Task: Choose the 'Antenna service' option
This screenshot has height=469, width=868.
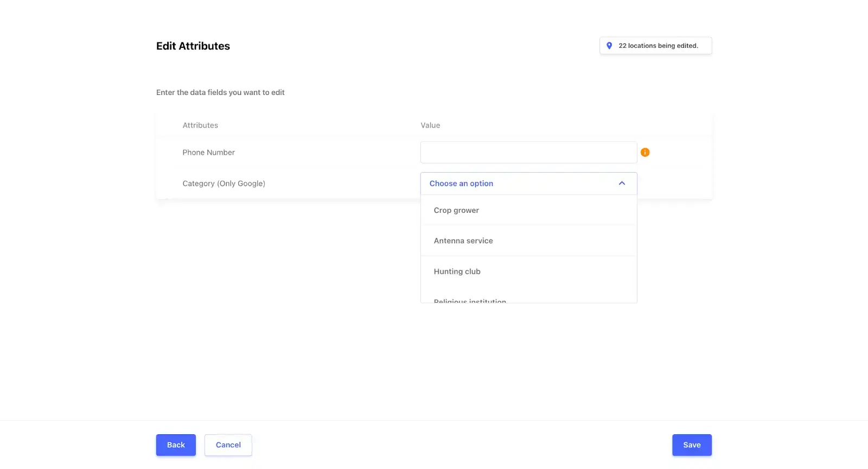Action: click(463, 241)
